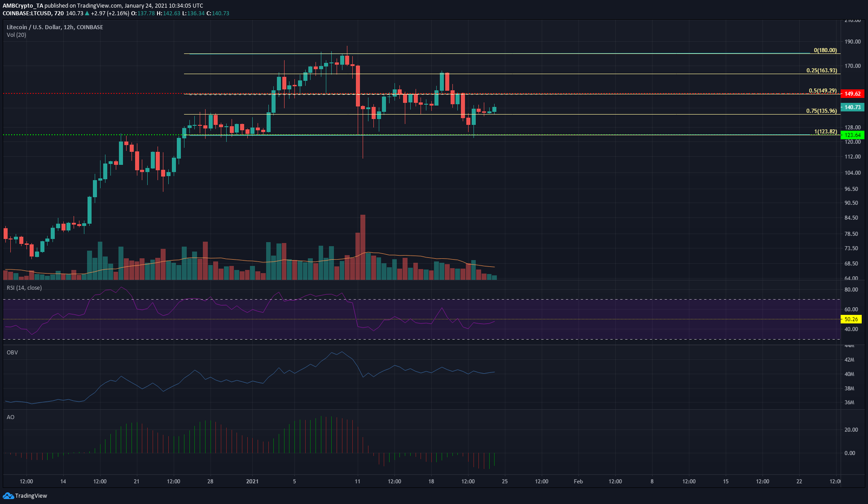Click the 80.00 RSI axis tick
The height and width of the screenshot is (504, 868).
tap(851, 290)
